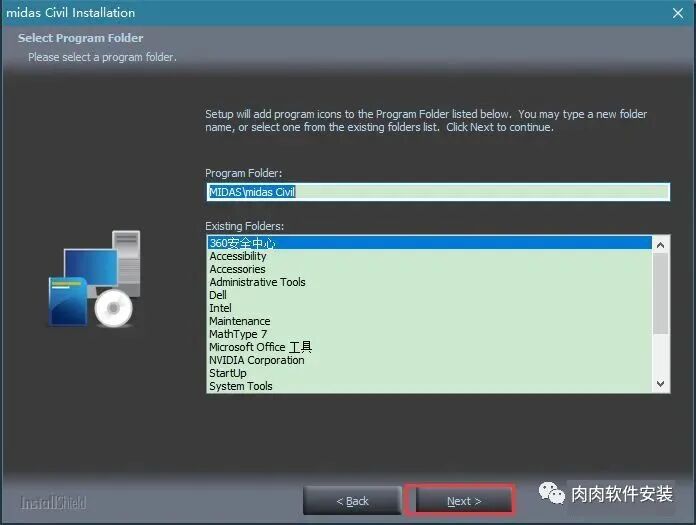This screenshot has width=696, height=525.
Task: Click the Next button to continue
Action: point(463,501)
